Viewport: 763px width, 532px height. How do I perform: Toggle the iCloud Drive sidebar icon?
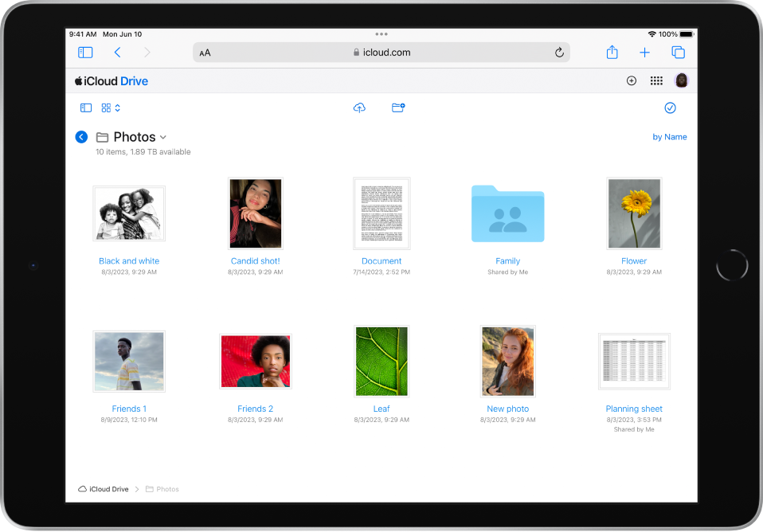point(85,108)
